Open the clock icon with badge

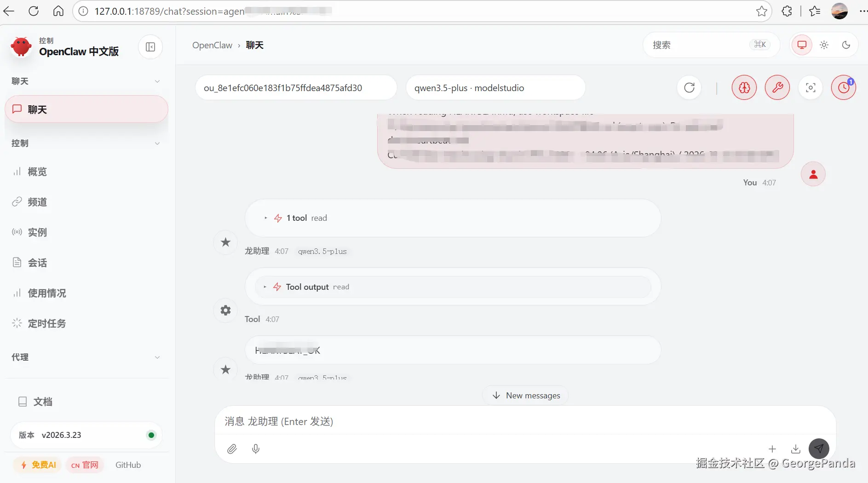pyautogui.click(x=844, y=87)
